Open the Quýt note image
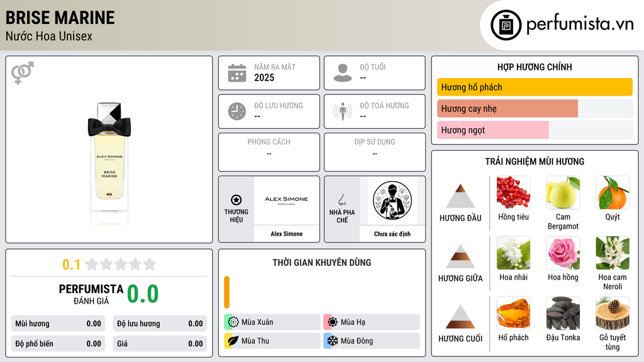 [x=613, y=192]
